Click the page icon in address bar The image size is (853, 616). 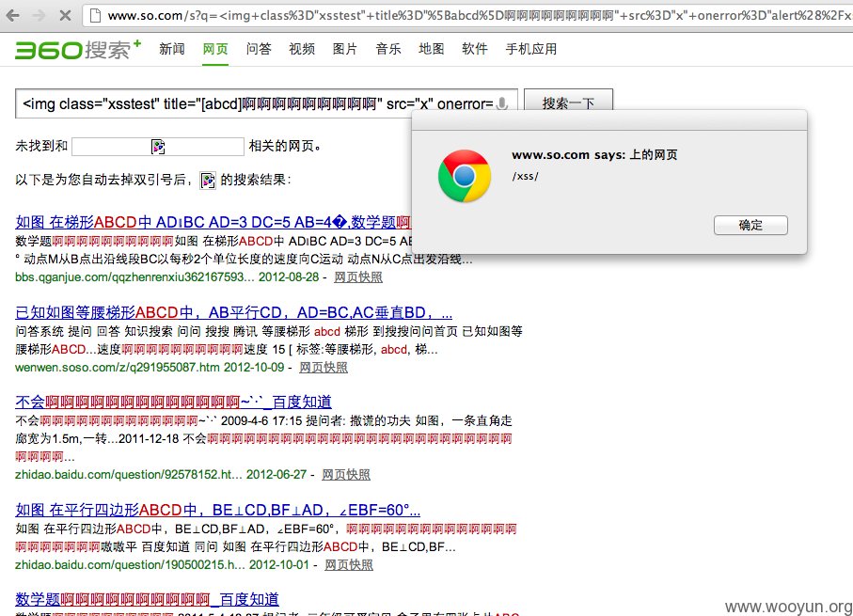95,15
